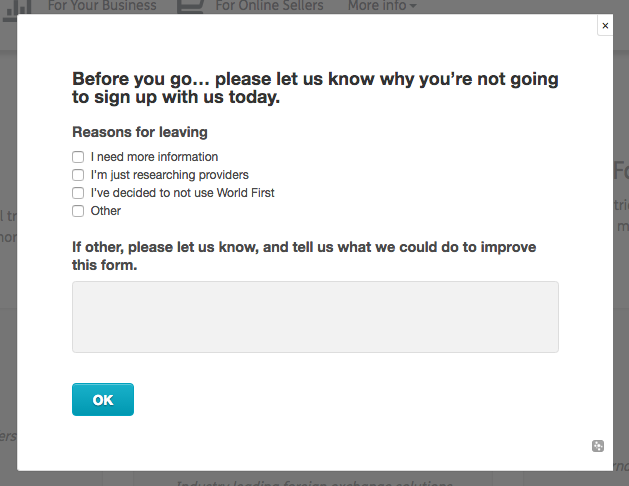Select the "Other" reason checkbox
629x486 pixels.
pos(78,211)
